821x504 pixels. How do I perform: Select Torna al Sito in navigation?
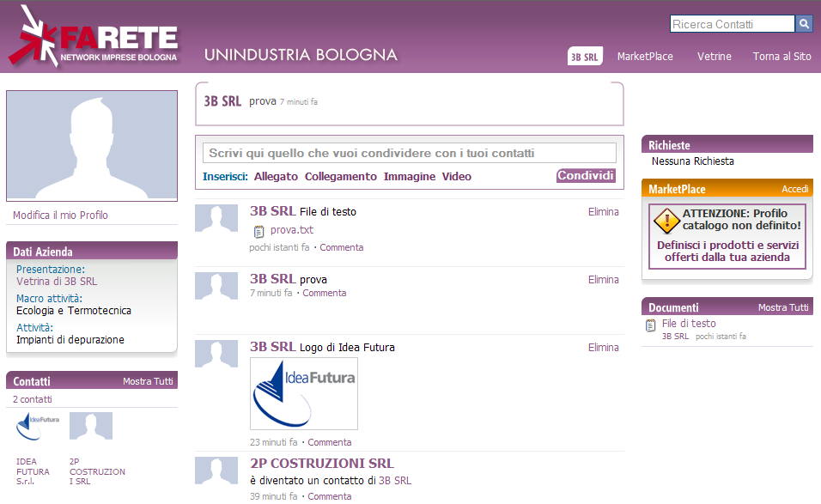781,57
